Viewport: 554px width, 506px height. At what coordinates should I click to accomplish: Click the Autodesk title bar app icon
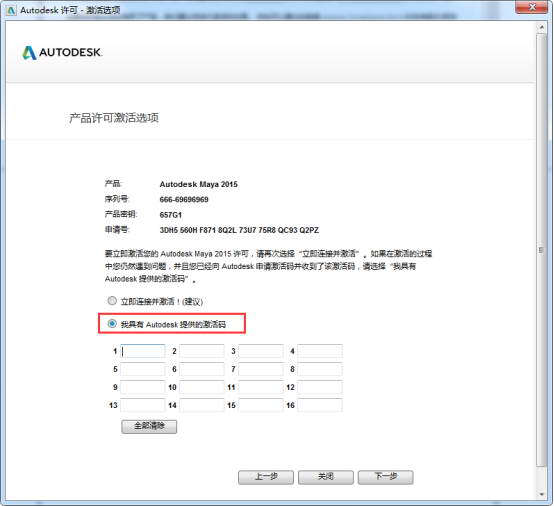coord(11,10)
